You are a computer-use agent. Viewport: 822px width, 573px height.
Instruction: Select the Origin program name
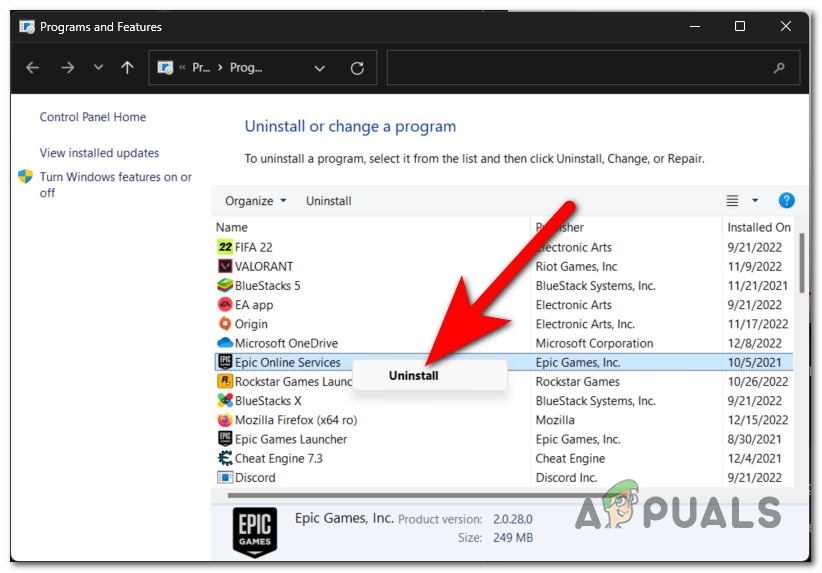[x=251, y=324]
